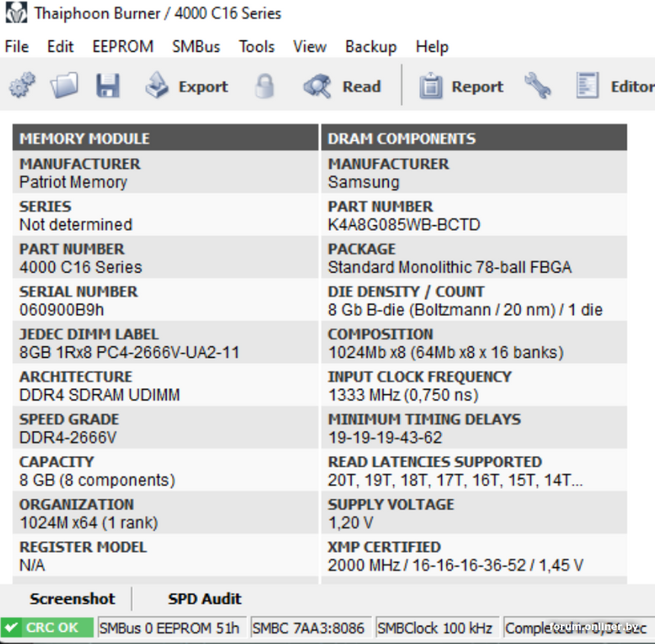The width and height of the screenshot is (655, 644).
Task: Switch to the SPD Audit tab
Action: coord(205,599)
